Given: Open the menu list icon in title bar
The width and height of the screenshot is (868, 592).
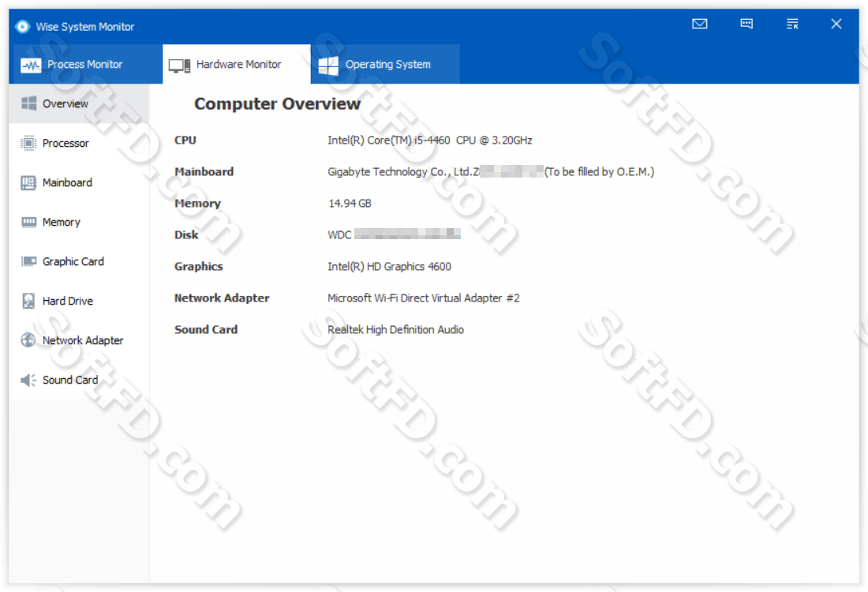Looking at the screenshot, I should [792, 24].
